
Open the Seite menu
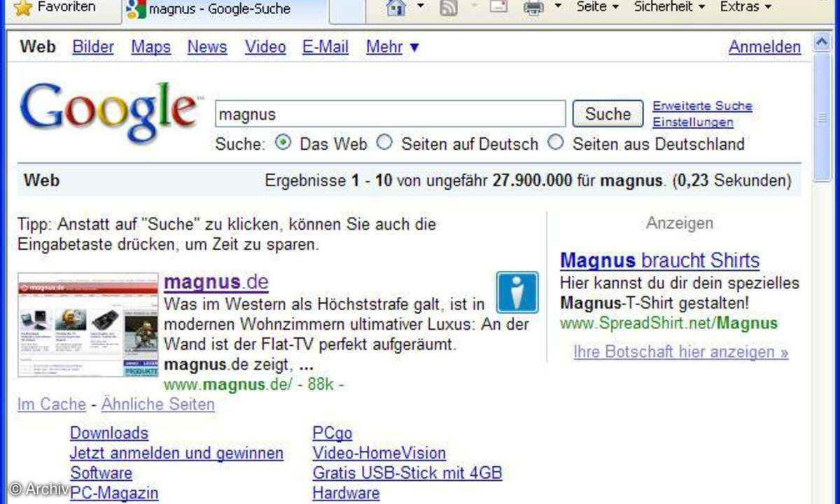(597, 7)
